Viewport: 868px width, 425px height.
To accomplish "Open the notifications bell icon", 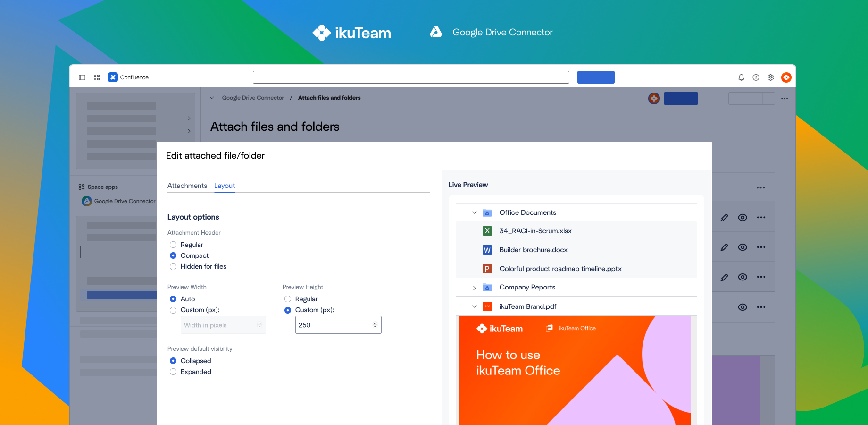I will 741,77.
